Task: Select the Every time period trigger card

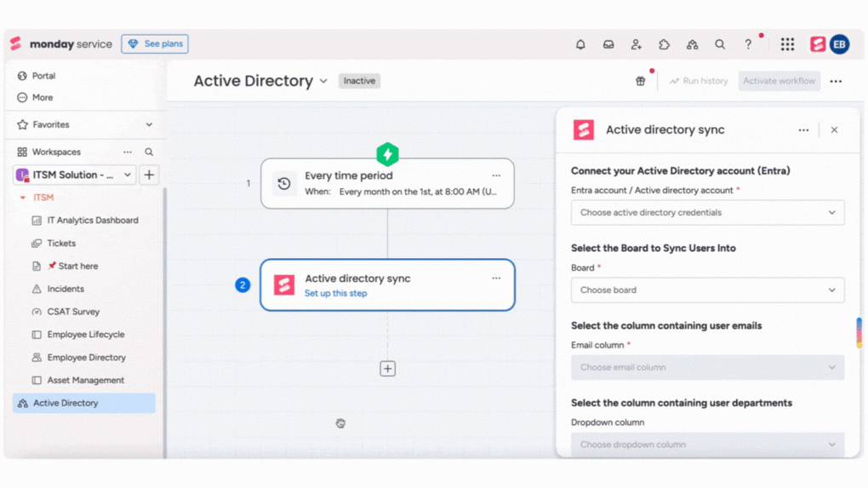Action: 387,183
